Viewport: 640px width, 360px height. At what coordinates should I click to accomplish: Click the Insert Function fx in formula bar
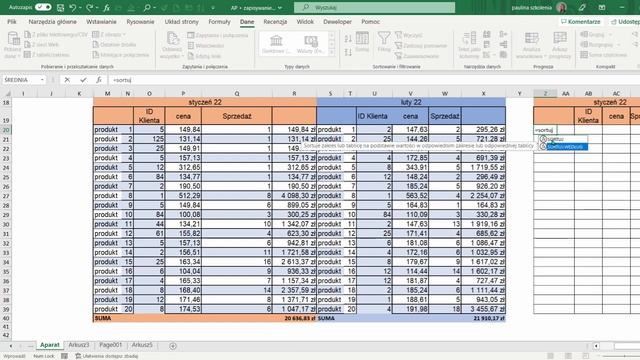99,80
